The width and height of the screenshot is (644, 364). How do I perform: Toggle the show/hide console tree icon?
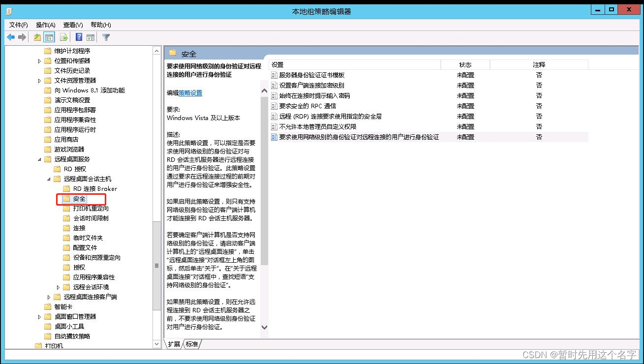tap(49, 37)
